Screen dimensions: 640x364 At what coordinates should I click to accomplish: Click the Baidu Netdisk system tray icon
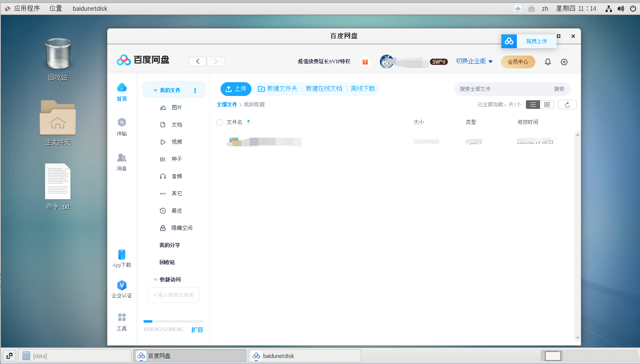pyautogui.click(x=518, y=9)
